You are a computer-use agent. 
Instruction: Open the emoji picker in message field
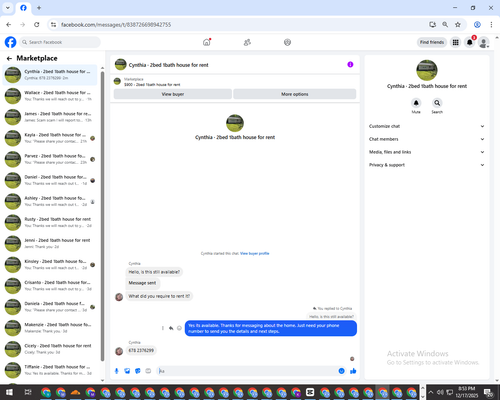(341, 371)
